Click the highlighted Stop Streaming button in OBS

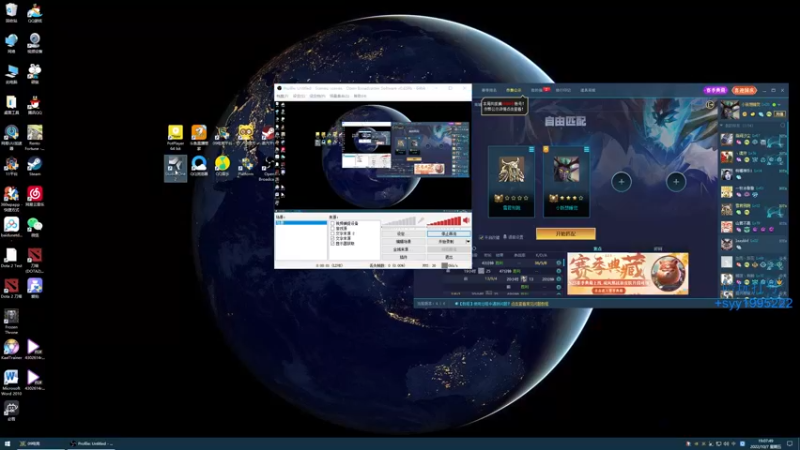[x=448, y=234]
